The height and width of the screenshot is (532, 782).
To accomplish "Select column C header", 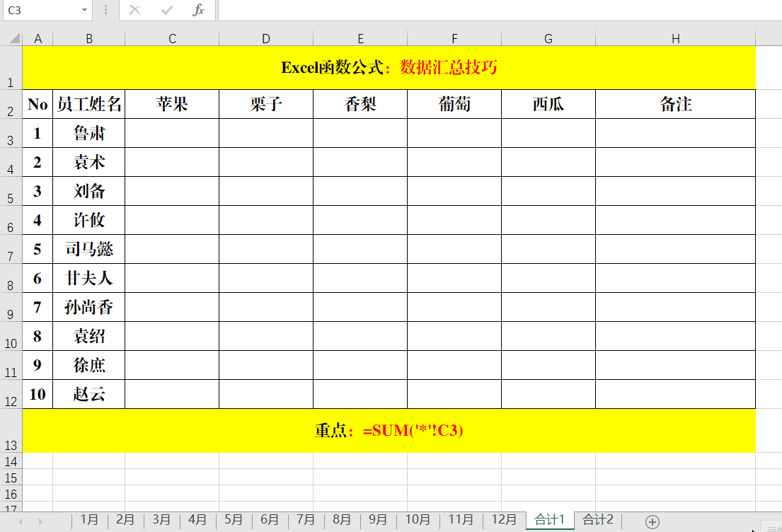I will [172, 38].
